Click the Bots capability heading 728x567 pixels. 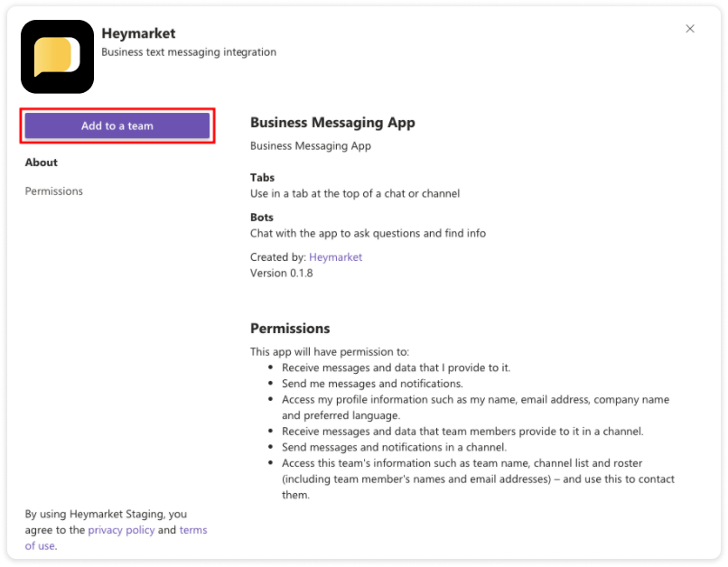pos(262,218)
